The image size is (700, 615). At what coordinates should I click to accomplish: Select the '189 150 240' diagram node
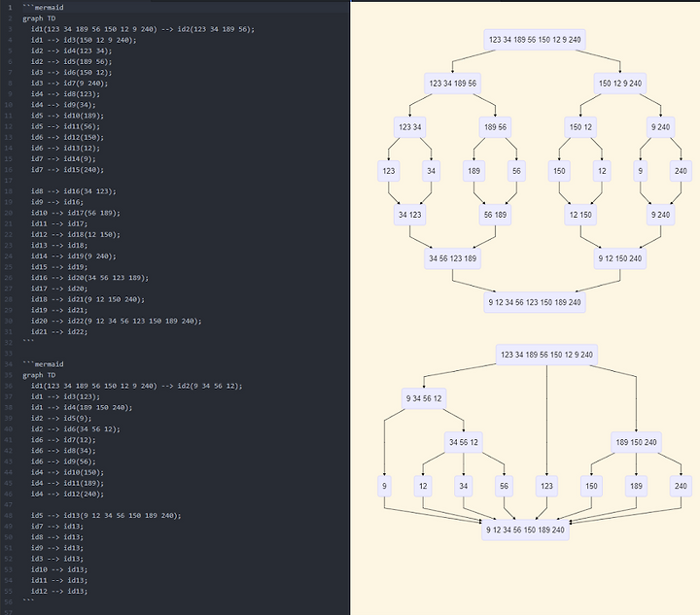(x=636, y=442)
